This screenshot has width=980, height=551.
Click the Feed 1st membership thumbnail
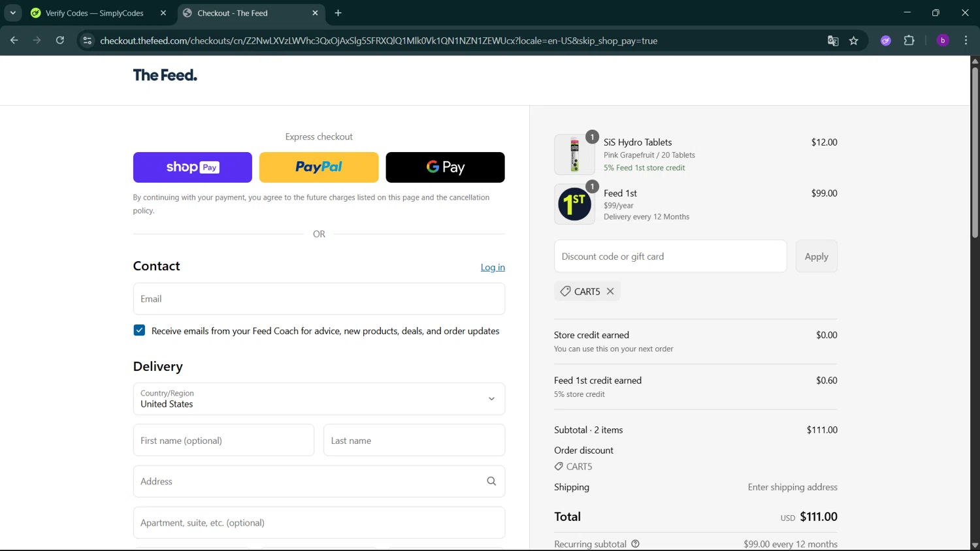click(574, 204)
